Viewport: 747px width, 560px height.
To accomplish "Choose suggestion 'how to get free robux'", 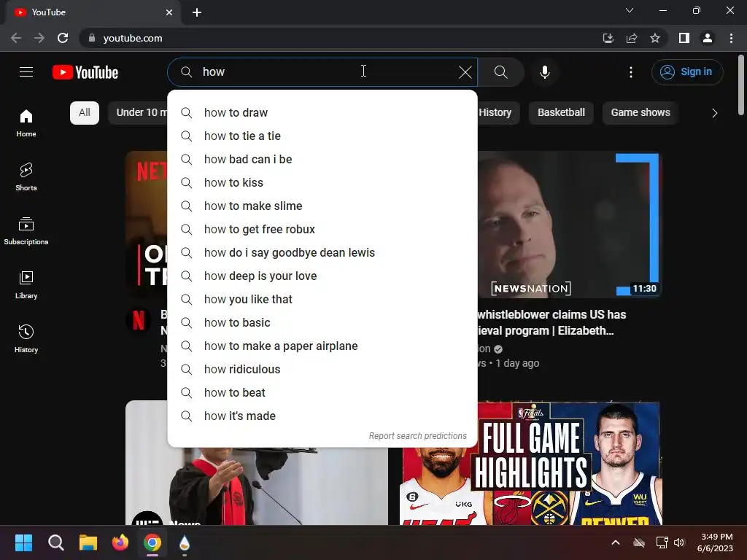I will [x=322, y=230].
